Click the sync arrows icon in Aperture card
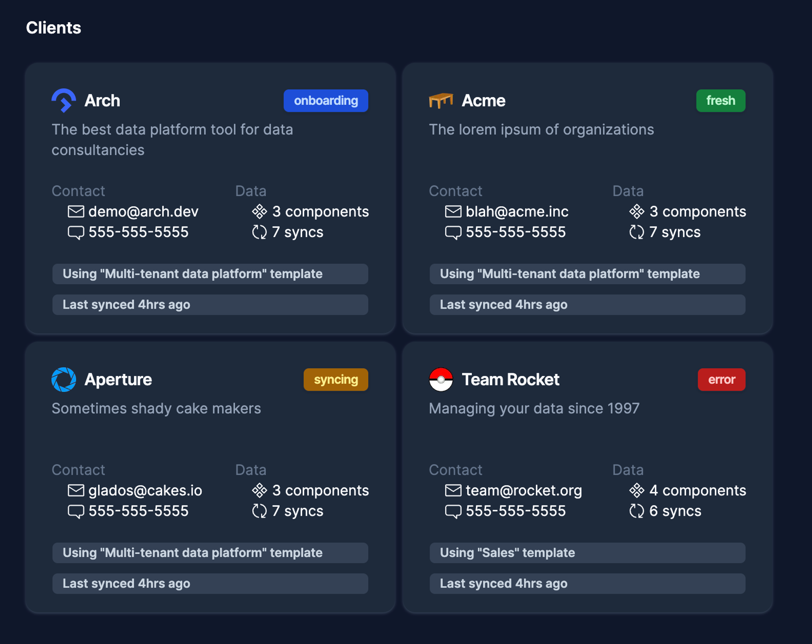The image size is (812, 644). click(259, 511)
